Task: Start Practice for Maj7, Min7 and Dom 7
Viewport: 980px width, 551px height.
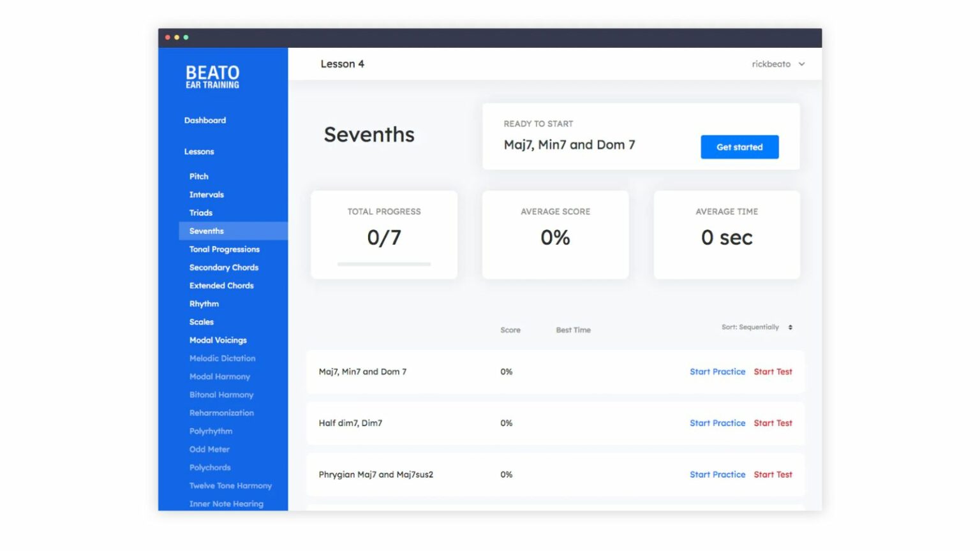Action: [x=717, y=372]
